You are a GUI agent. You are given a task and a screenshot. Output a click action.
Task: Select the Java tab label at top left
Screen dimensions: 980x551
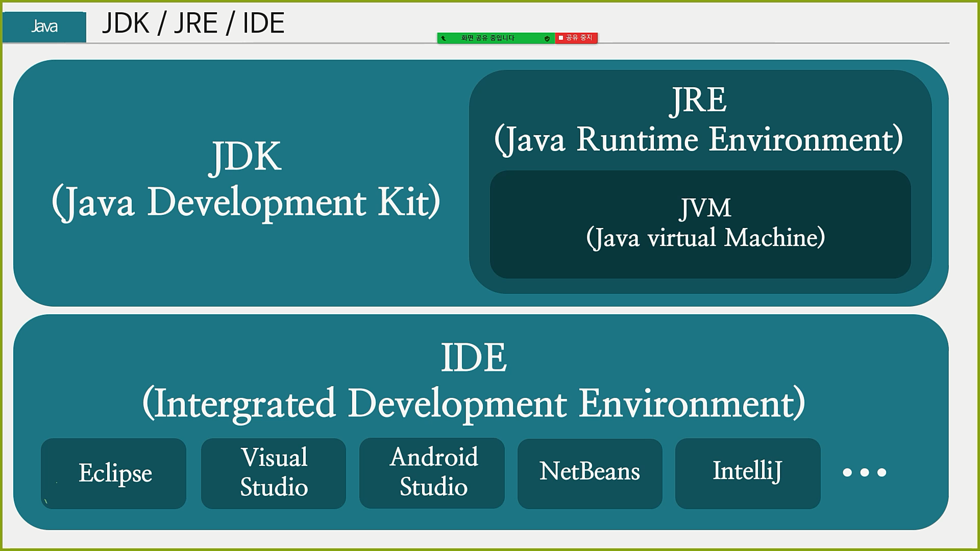click(x=44, y=27)
